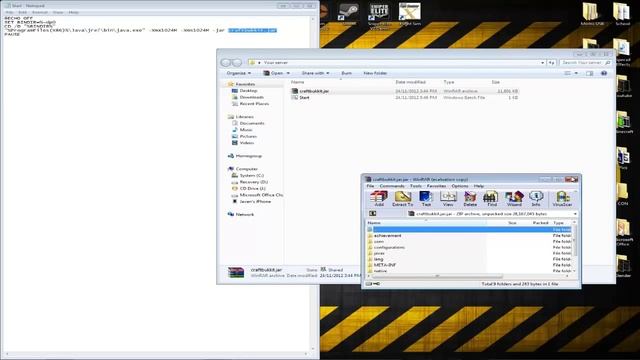640x360 pixels.
Task: Expand the Open button dropdown arrow
Action: click(x=288, y=73)
